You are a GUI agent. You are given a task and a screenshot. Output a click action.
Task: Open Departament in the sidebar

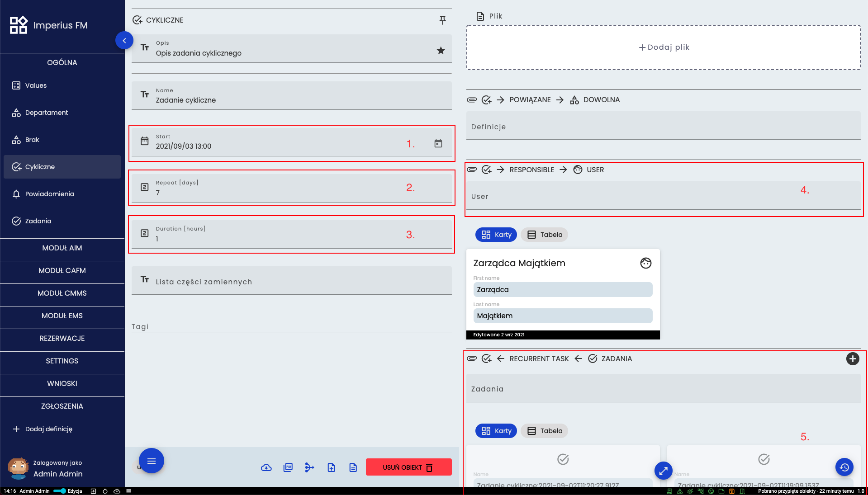click(x=62, y=113)
